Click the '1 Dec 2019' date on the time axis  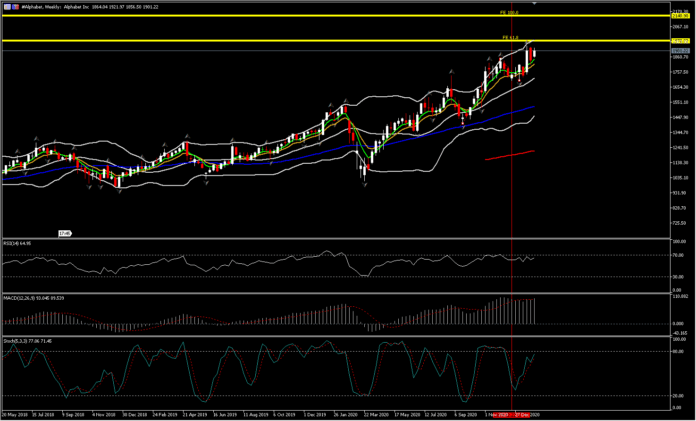tap(317, 414)
